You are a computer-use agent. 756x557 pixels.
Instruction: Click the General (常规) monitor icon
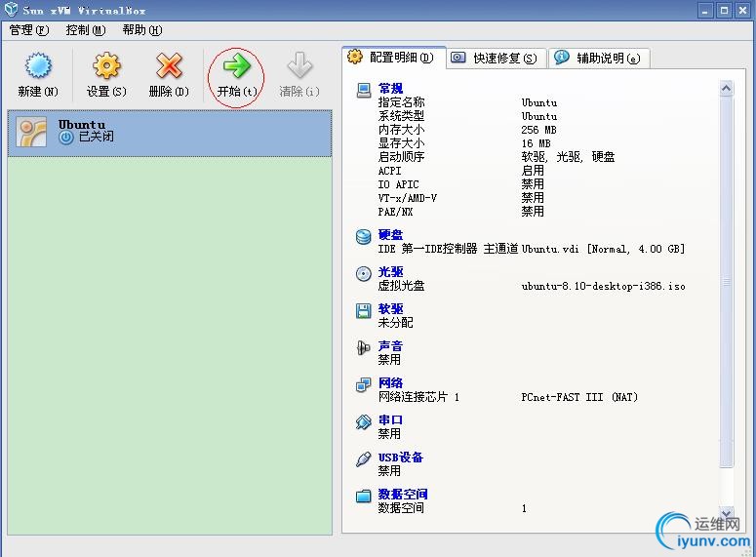pos(364,90)
